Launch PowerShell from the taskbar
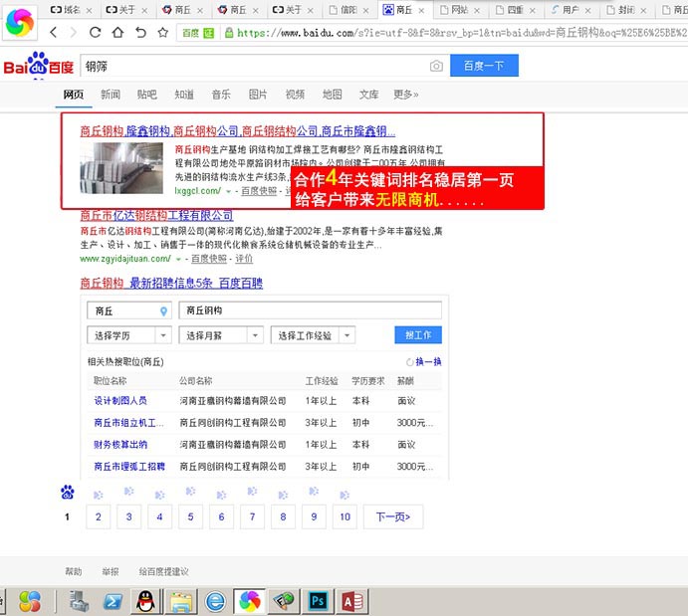688x616 pixels. (x=113, y=601)
